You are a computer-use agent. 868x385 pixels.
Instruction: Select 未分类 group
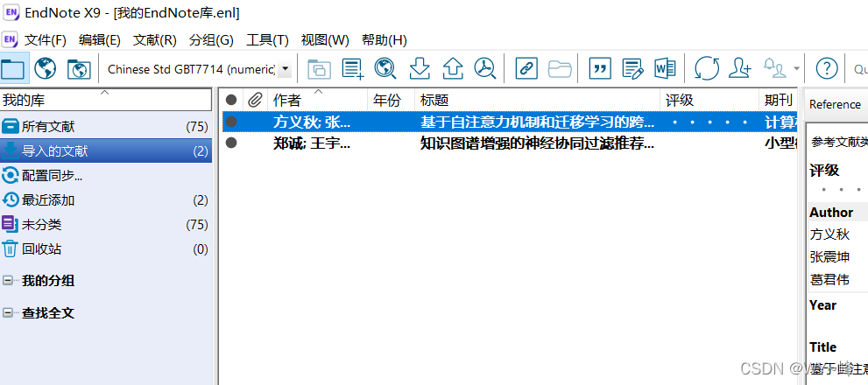pos(106,224)
